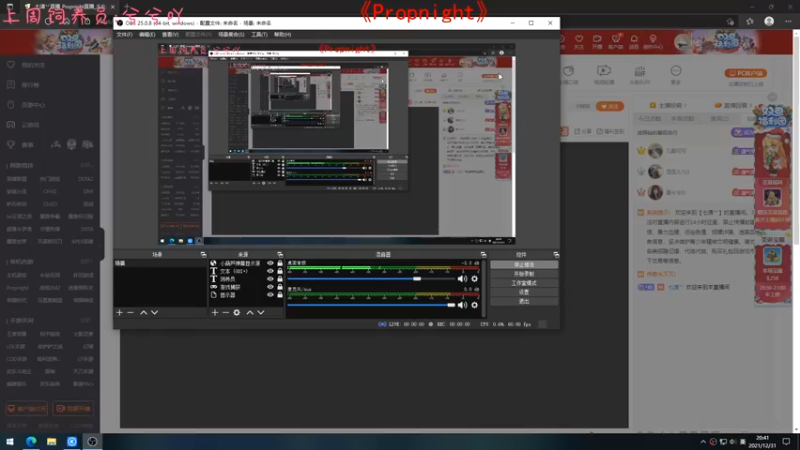This screenshot has height=450, width=800.
Task: Open 赛事 trophy icon in website sidebar
Action: pyautogui.click(x=11, y=144)
